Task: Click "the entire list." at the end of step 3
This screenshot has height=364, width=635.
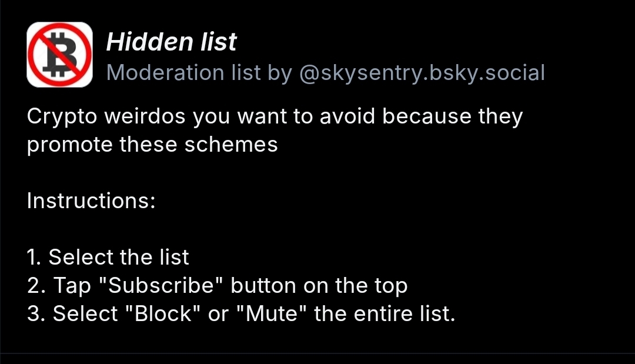Action: [x=385, y=314]
